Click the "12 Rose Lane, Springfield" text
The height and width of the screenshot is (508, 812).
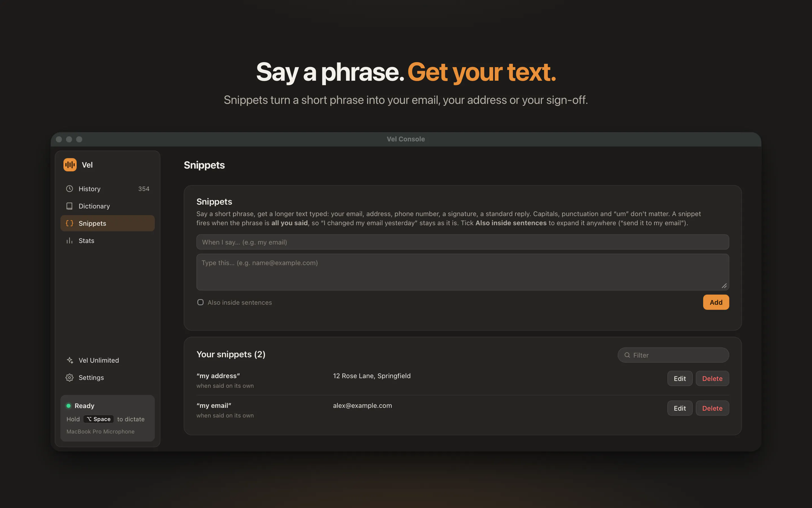coord(371,376)
